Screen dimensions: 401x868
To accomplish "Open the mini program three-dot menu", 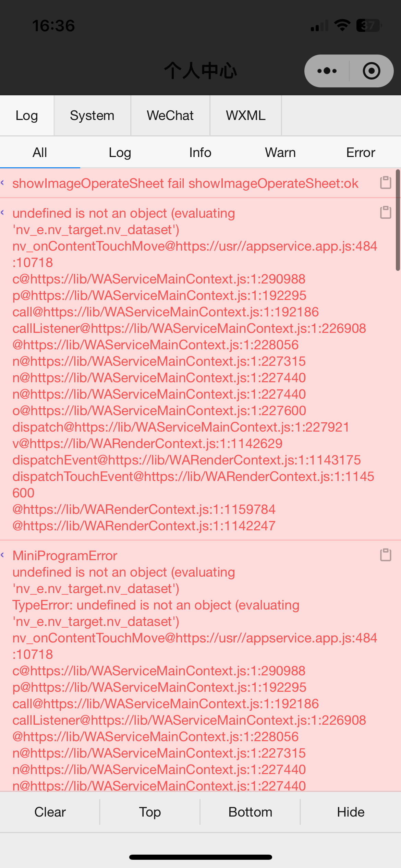I will [327, 71].
